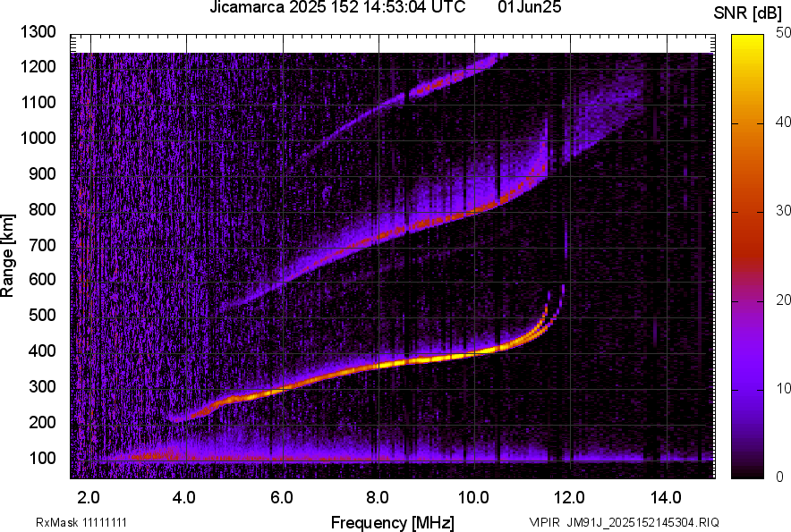Screen dimensions: 791x532
Task: Click the range tick label '400'
Action: pos(42,350)
